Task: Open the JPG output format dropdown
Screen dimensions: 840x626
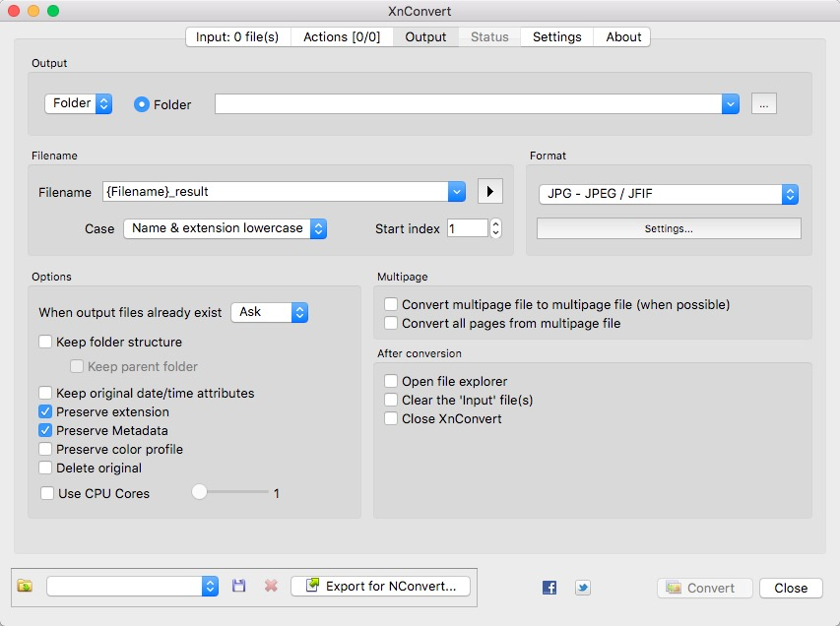Action: pyautogui.click(x=668, y=195)
